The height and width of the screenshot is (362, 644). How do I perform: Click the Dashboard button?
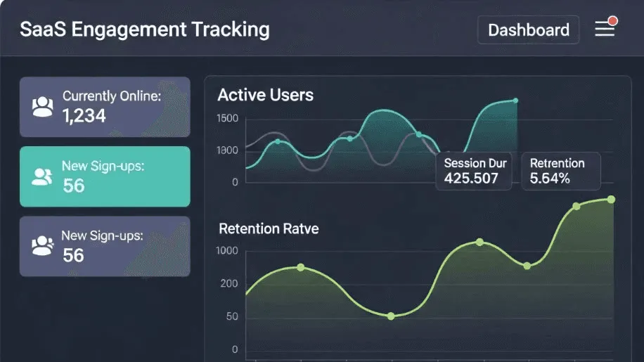528,30
